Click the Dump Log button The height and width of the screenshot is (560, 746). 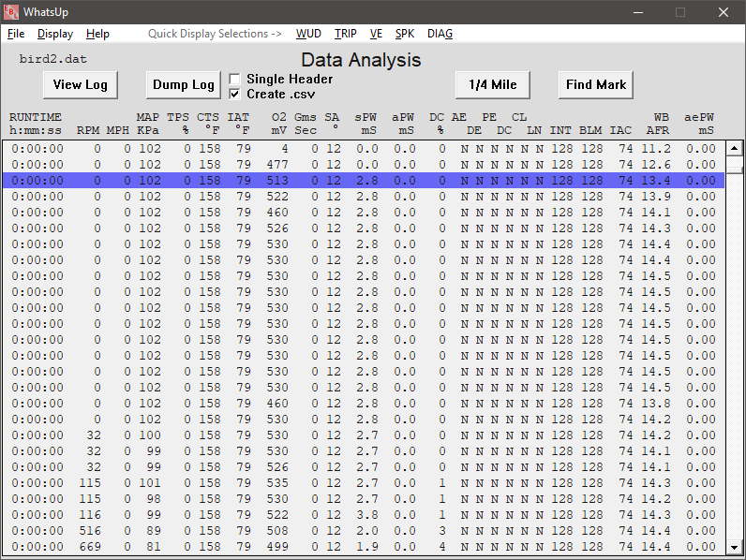tap(184, 85)
